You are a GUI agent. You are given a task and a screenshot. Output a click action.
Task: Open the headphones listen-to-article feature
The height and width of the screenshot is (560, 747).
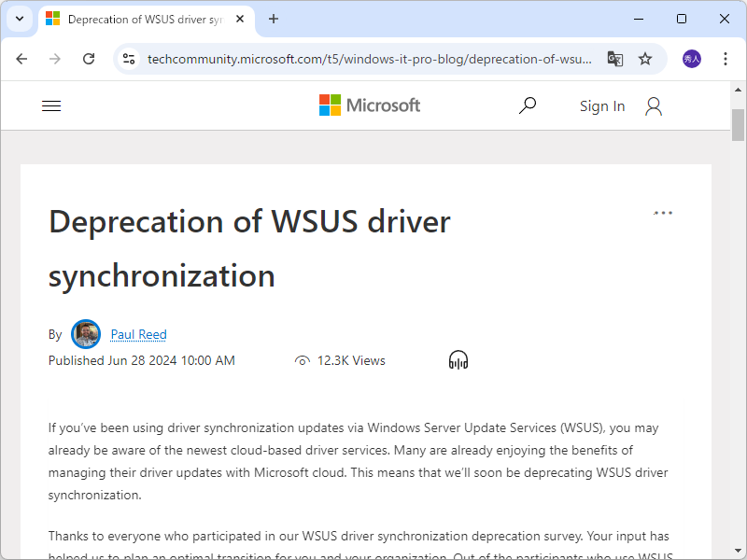pos(458,359)
